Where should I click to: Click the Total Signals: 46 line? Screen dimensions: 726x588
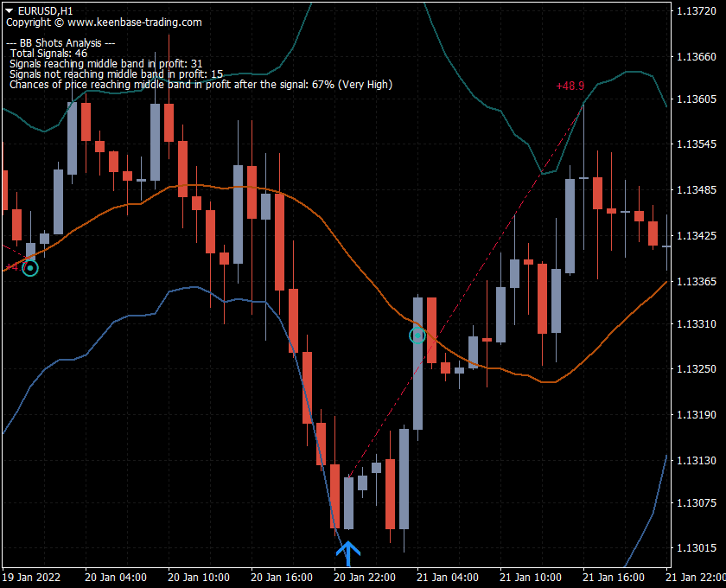(48, 53)
